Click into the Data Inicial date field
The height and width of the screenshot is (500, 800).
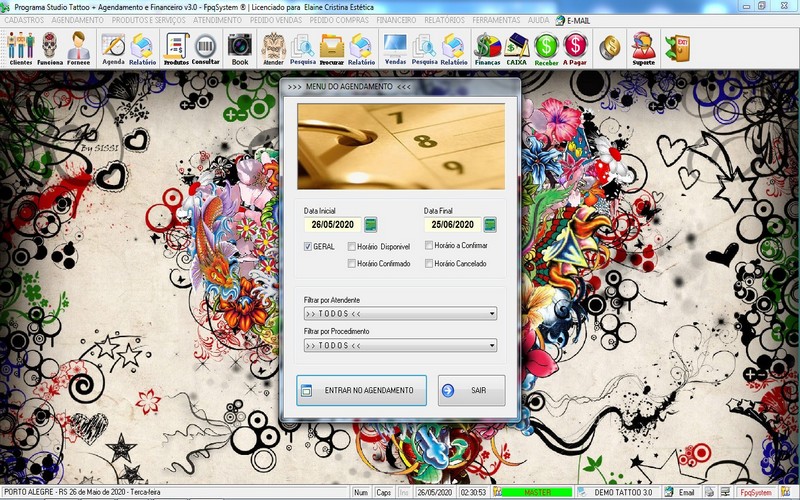(x=333, y=224)
